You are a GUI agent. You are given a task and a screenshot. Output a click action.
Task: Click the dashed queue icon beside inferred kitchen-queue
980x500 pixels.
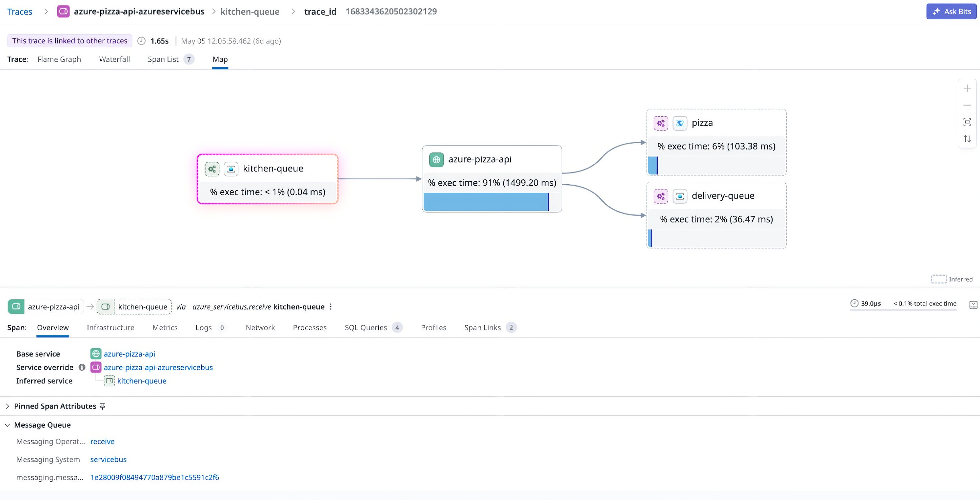[x=109, y=381]
